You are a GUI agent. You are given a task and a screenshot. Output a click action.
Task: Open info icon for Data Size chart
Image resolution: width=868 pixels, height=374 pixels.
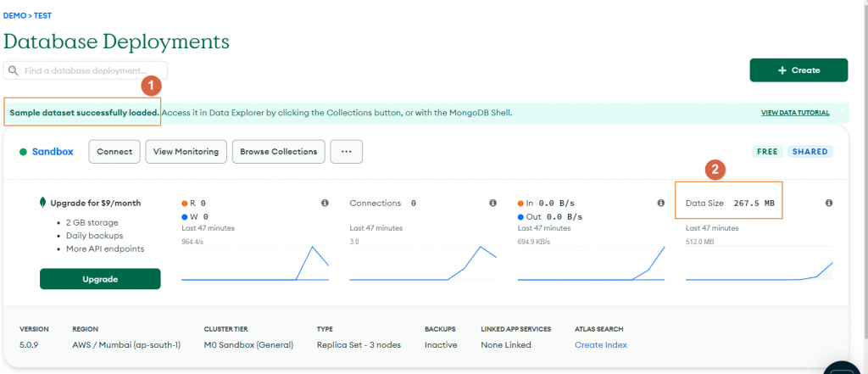[829, 204]
